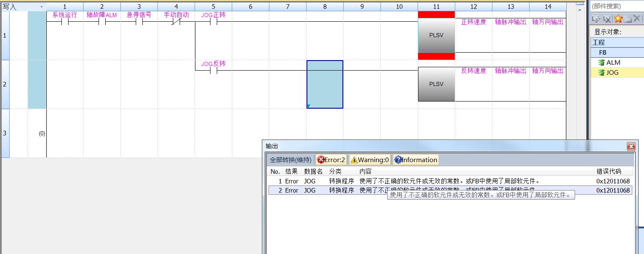Image resolution: width=644 pixels, height=254 pixels.
Task: Collapse the FB category header
Action: click(603, 53)
